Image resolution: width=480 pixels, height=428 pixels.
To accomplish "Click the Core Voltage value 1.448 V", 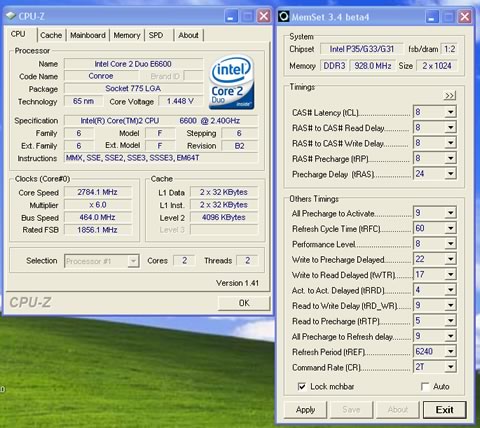I will (x=180, y=101).
